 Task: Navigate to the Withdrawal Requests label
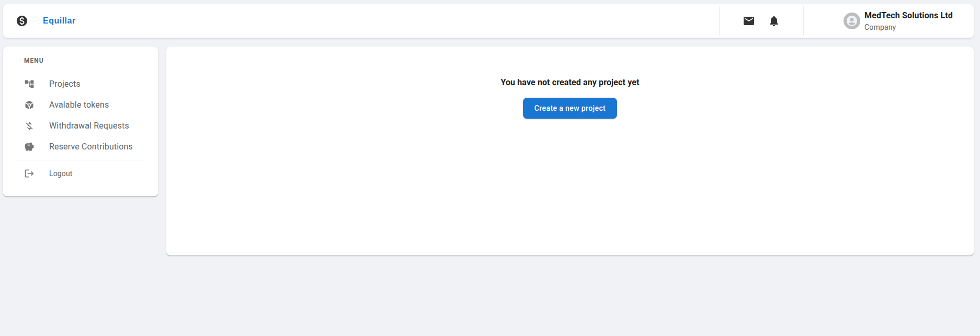tap(89, 126)
